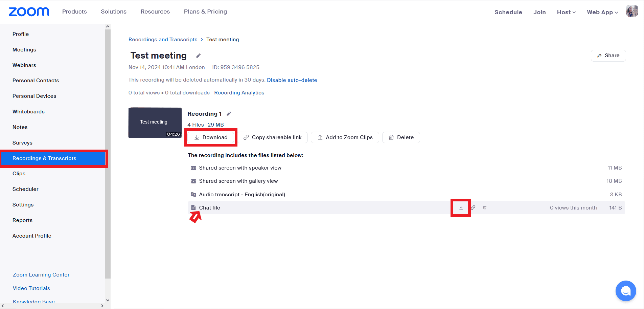The width and height of the screenshot is (644, 309).
Task: Select Whiteboards in the sidebar
Action: (x=28, y=112)
